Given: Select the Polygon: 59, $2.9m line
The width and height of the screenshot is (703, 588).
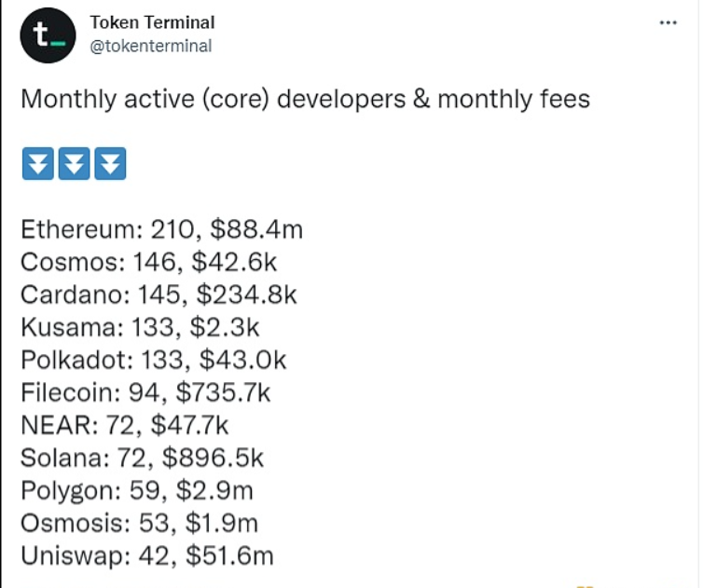Looking at the screenshot, I should pyautogui.click(x=137, y=490).
